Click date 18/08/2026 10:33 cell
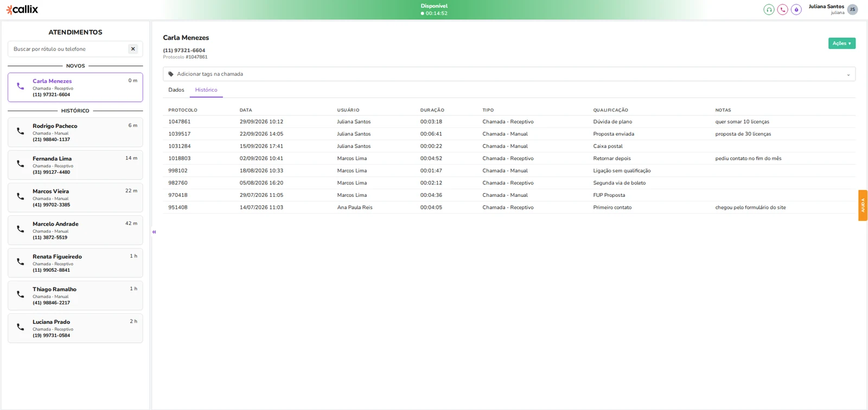The height and width of the screenshot is (410, 868). pos(261,171)
